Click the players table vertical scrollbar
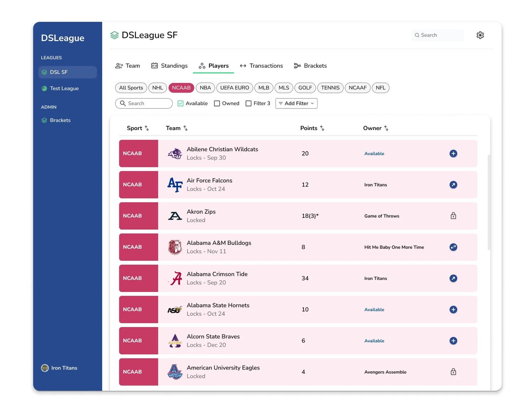The image size is (532, 411). click(x=489, y=202)
